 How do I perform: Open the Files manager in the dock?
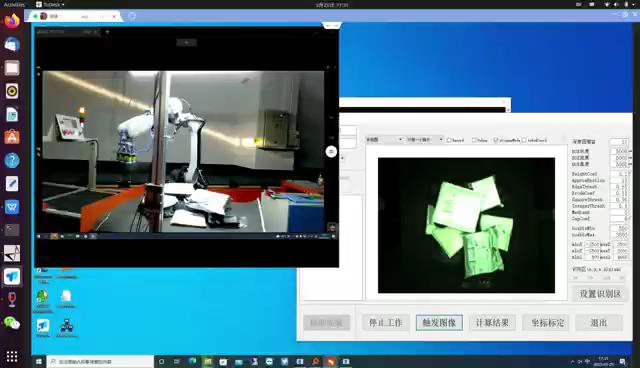tap(12, 67)
